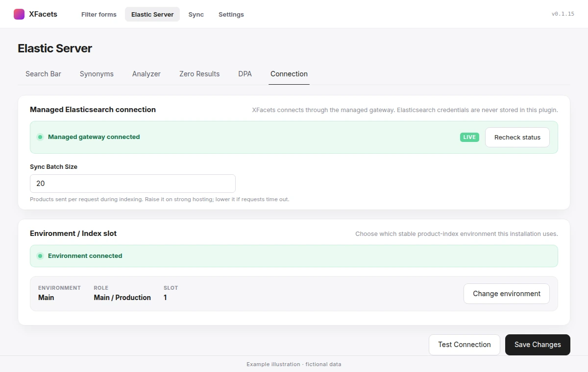
Task: Select the Zero Results tab
Action: coord(199,74)
